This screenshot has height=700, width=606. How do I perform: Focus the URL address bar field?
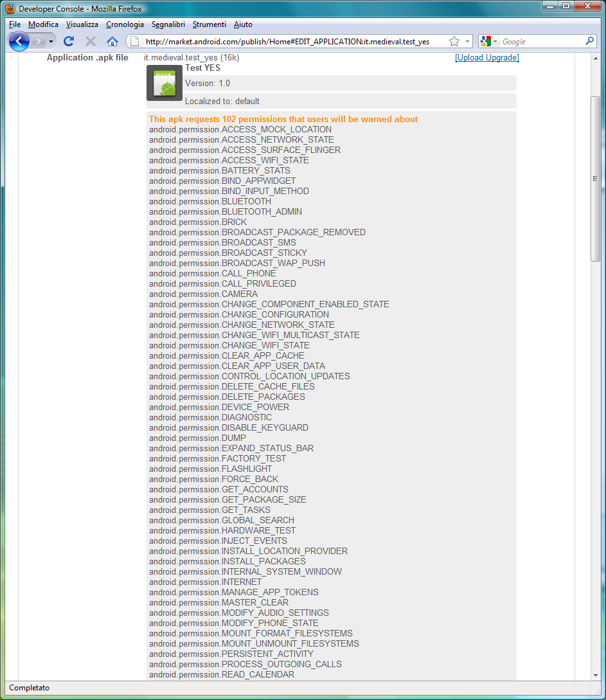(x=294, y=42)
